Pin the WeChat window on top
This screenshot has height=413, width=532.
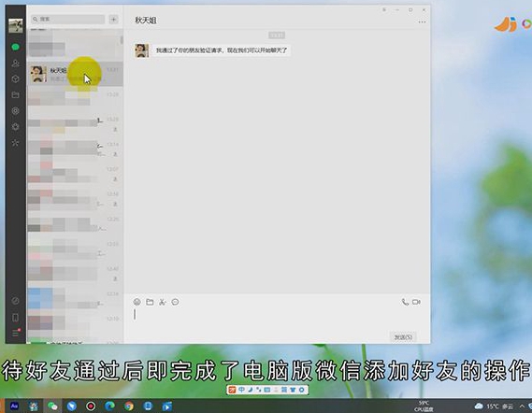click(x=384, y=10)
